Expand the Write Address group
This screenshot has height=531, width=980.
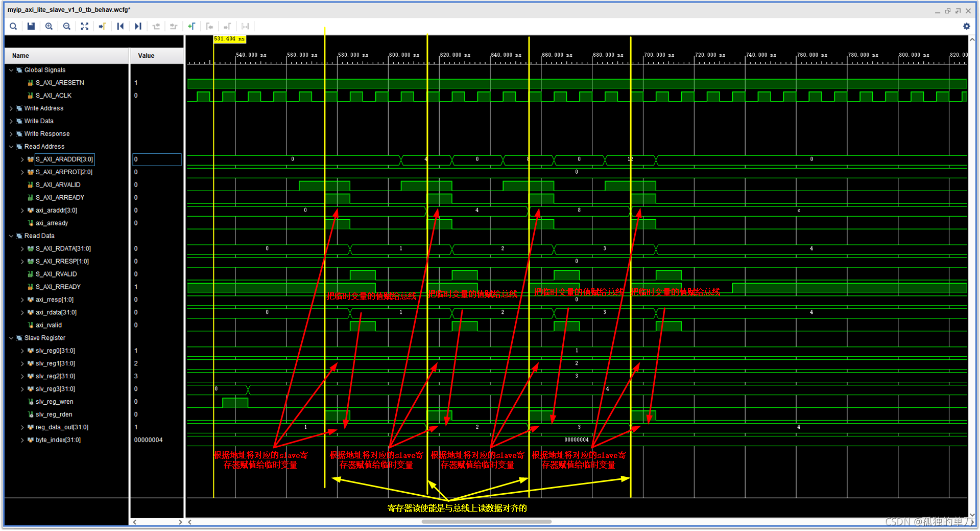point(11,108)
